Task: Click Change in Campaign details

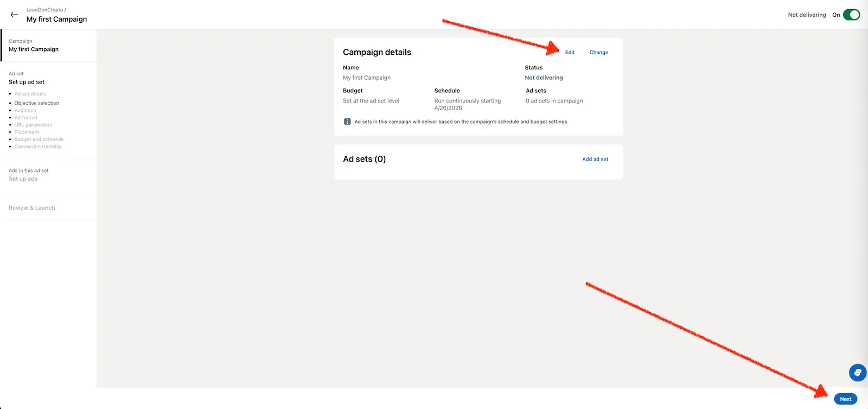Action: pos(598,53)
